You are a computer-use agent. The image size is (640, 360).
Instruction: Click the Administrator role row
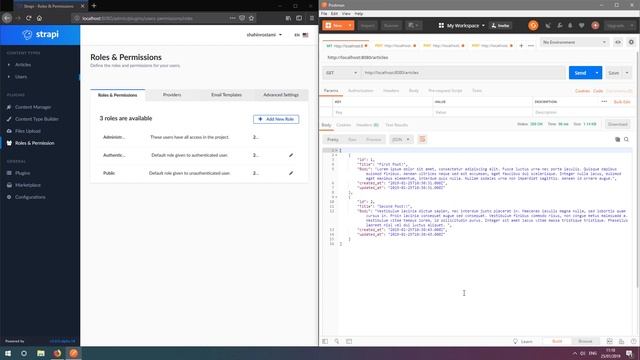pos(199,137)
